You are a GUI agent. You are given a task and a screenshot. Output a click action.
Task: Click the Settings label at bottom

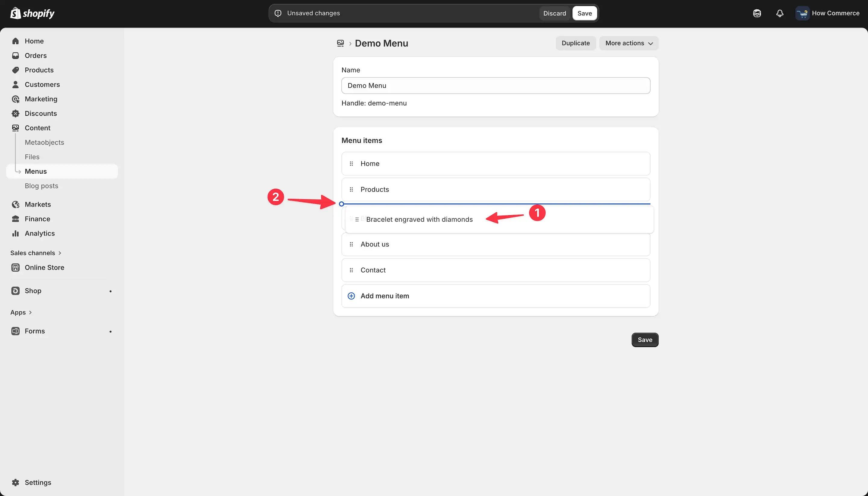click(x=38, y=482)
